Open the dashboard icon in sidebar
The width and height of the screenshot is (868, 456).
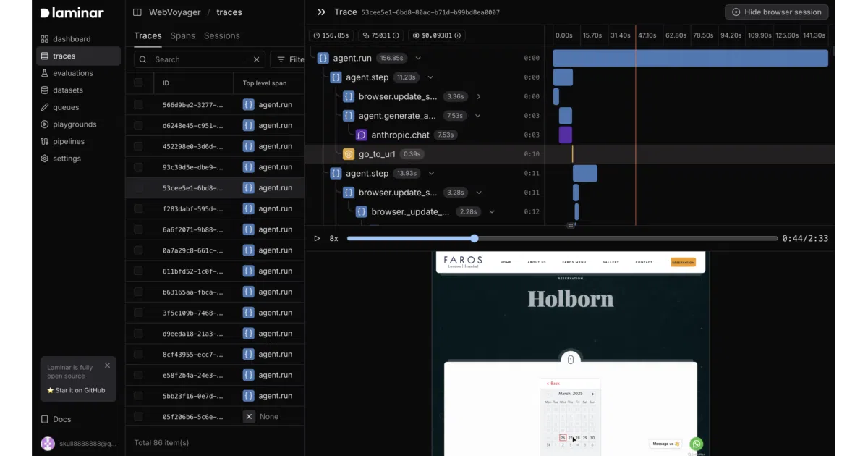click(45, 39)
